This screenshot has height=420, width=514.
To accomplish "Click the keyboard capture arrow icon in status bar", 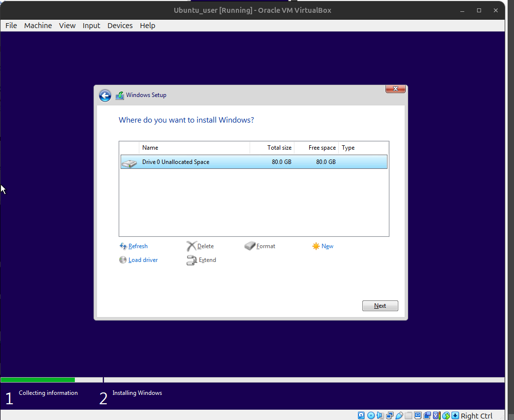I will click(x=455, y=416).
